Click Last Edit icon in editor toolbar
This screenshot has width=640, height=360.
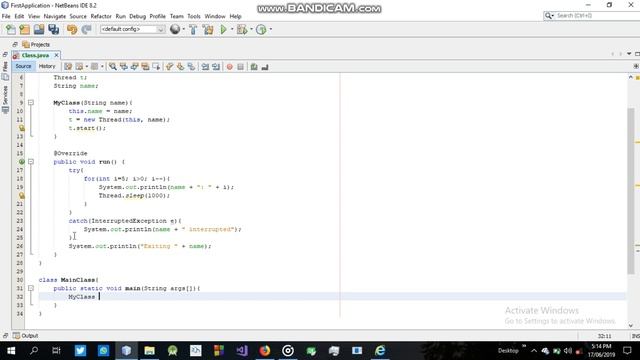[68, 67]
